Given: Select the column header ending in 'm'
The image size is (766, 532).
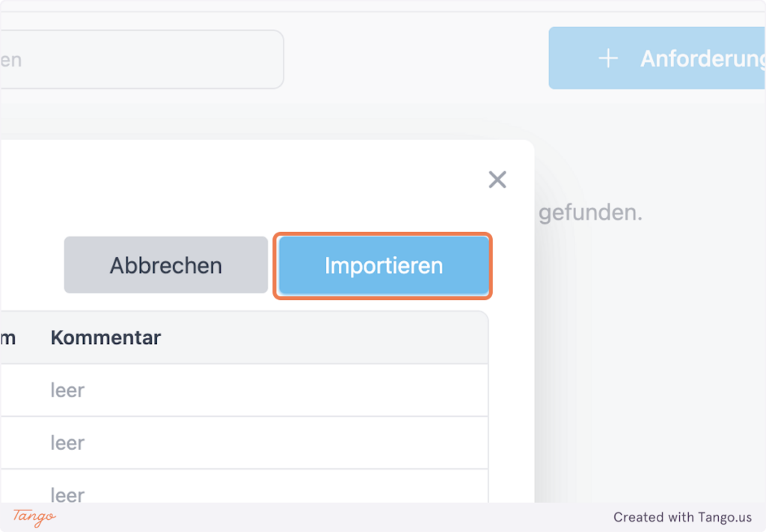Looking at the screenshot, I should tap(7, 337).
